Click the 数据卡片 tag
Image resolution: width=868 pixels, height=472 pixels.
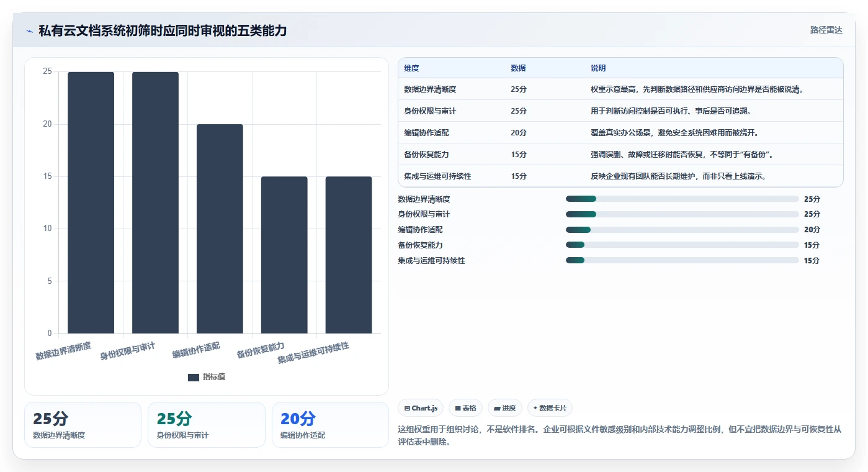550,408
